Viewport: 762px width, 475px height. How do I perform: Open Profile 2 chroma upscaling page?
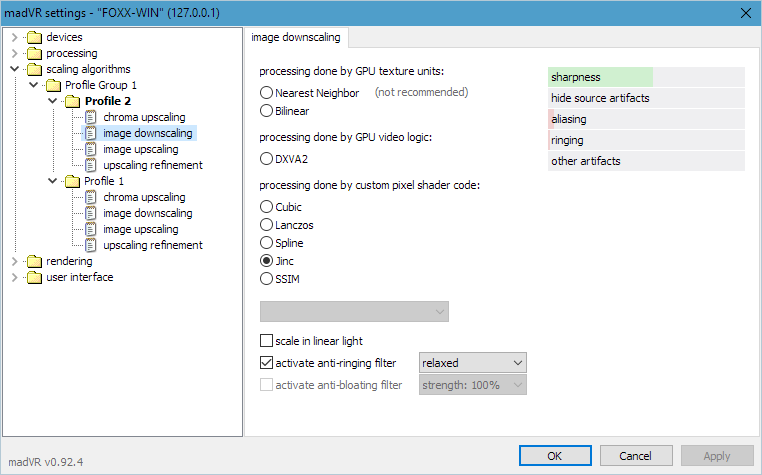click(144, 117)
